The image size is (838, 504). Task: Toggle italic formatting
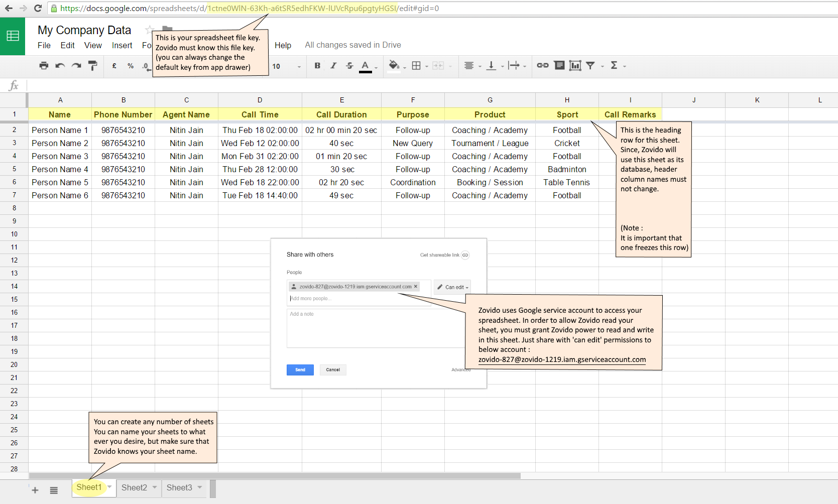[x=333, y=66]
